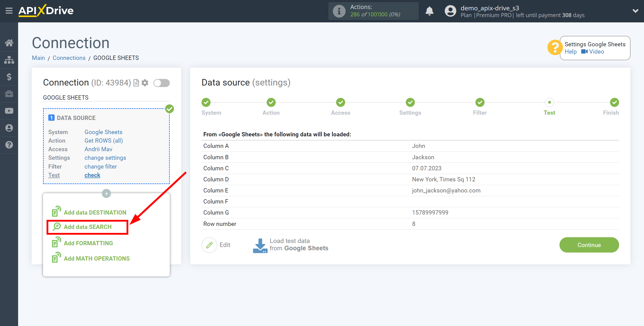The height and width of the screenshot is (326, 644).
Task: Open the connections sitemap sidebar icon
Action: pyautogui.click(x=9, y=60)
